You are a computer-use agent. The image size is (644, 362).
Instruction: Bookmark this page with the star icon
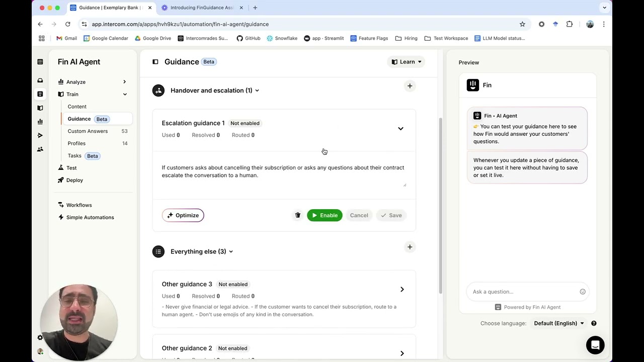click(x=522, y=24)
